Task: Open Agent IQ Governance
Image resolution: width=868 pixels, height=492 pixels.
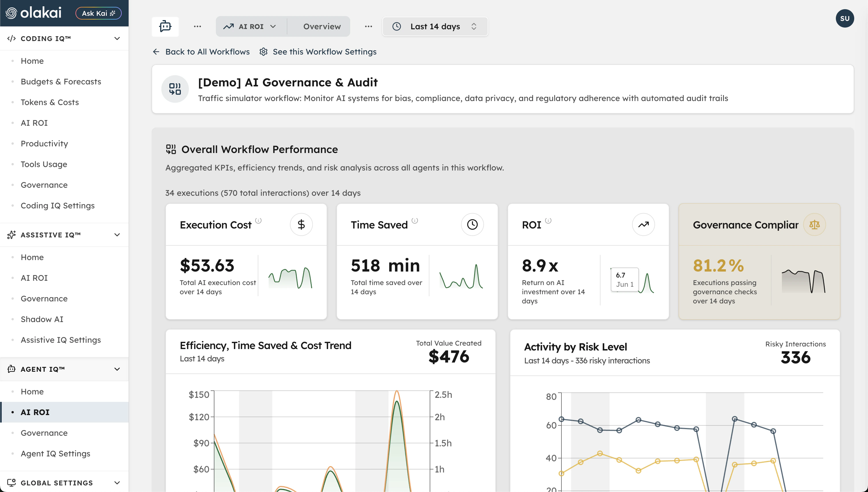Action: tap(44, 433)
